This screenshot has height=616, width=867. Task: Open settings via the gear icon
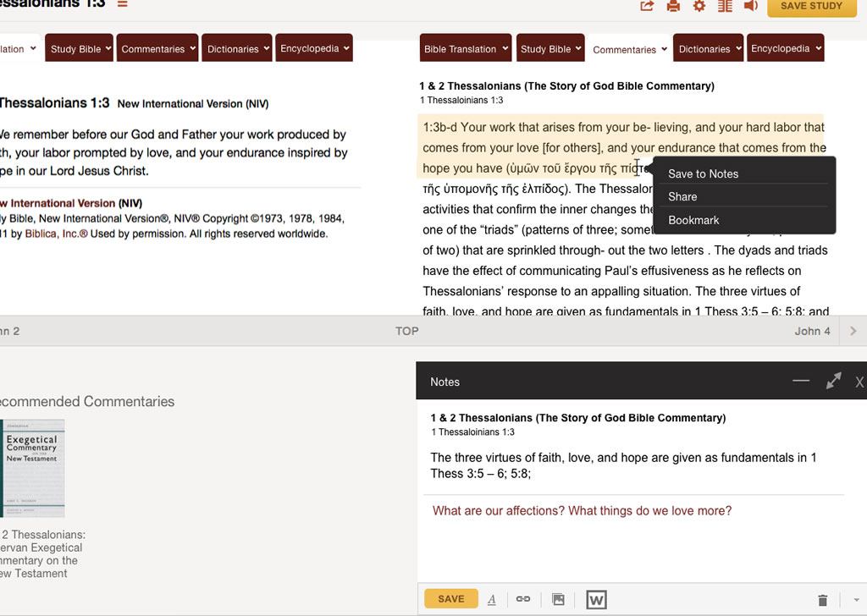click(699, 6)
